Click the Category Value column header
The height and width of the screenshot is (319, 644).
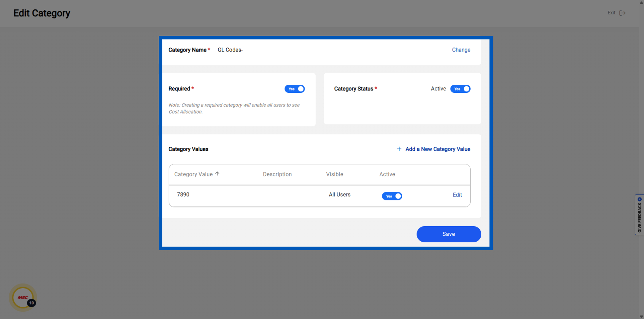point(193,174)
